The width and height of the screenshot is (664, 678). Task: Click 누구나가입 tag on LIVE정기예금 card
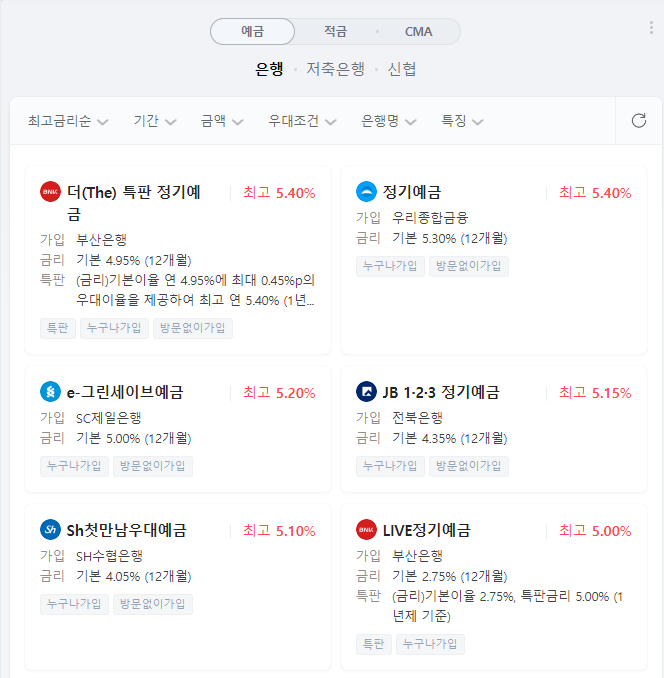[x=431, y=644]
